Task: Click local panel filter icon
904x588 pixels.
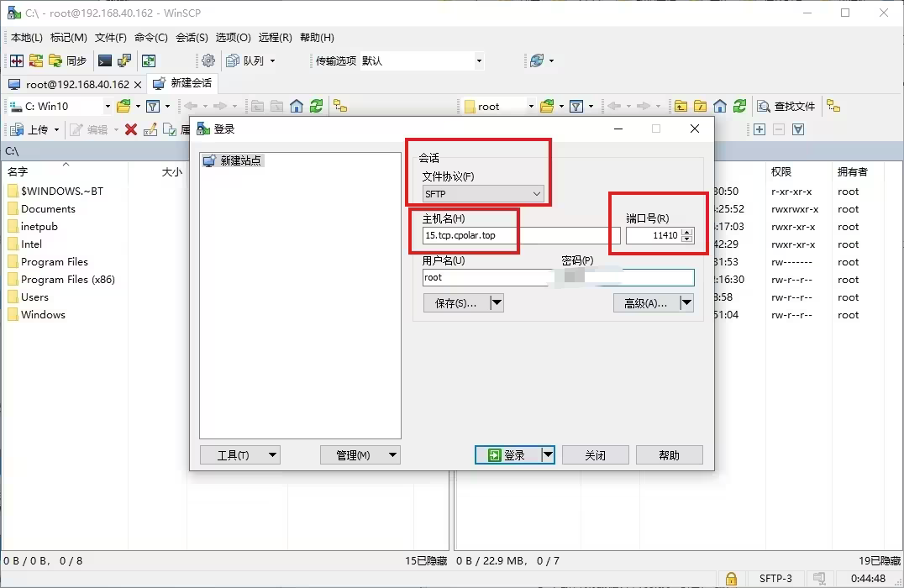Action: [x=153, y=106]
